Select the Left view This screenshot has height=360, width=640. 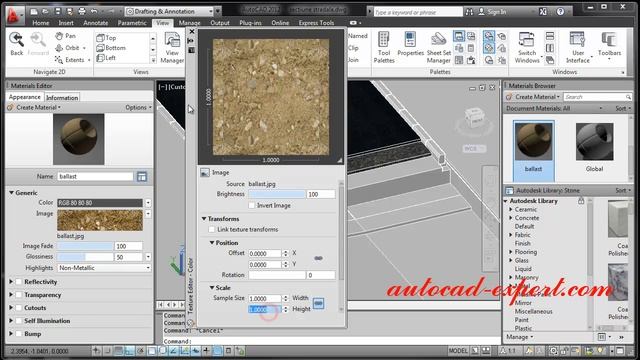(x=106, y=58)
